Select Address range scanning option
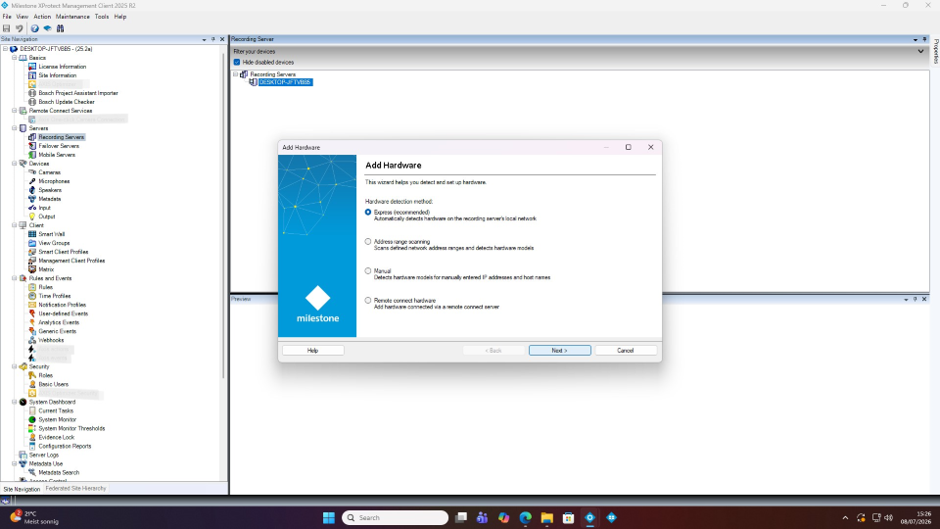The image size is (940, 529). tap(368, 242)
